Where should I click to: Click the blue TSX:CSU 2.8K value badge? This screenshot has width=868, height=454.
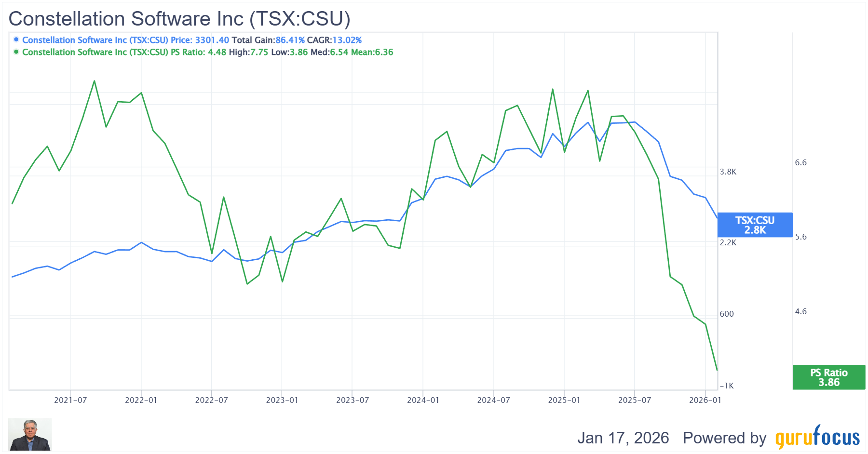click(x=755, y=225)
